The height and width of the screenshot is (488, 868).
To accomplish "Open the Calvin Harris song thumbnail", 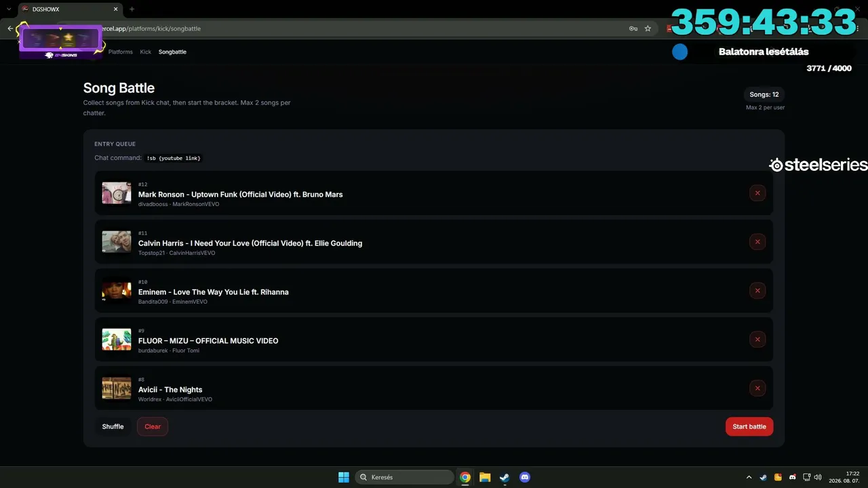I will click(x=117, y=242).
